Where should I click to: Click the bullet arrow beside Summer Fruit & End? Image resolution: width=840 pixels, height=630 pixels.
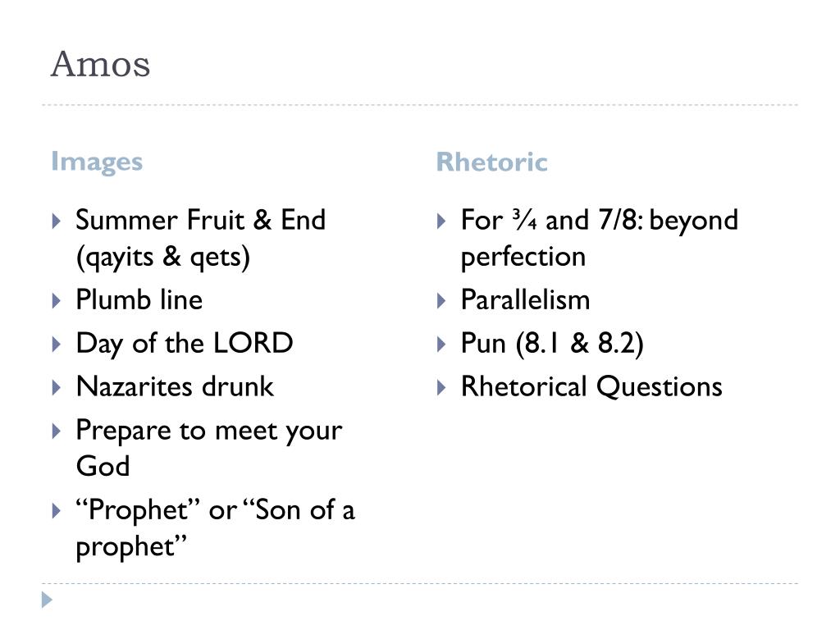pyautogui.click(x=57, y=221)
